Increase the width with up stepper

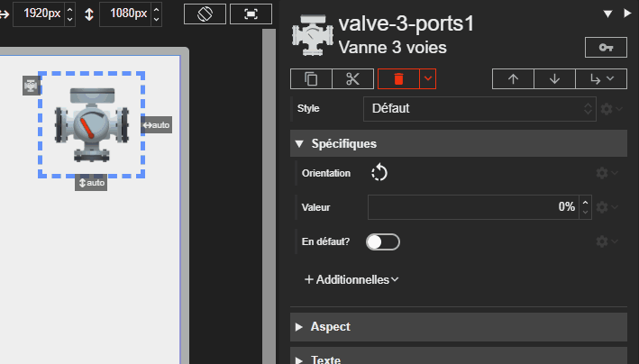(x=69, y=9)
